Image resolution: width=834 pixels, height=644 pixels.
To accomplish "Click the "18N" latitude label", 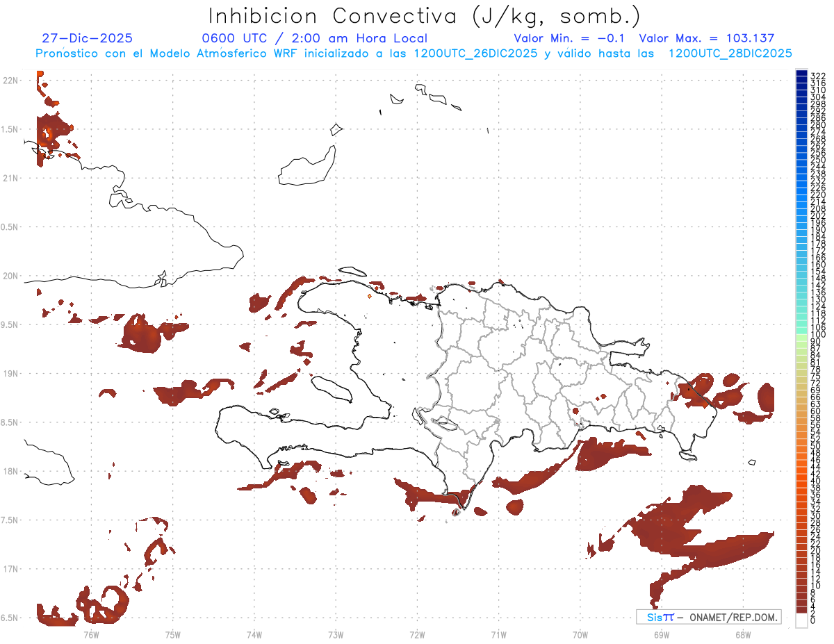I will [11, 471].
